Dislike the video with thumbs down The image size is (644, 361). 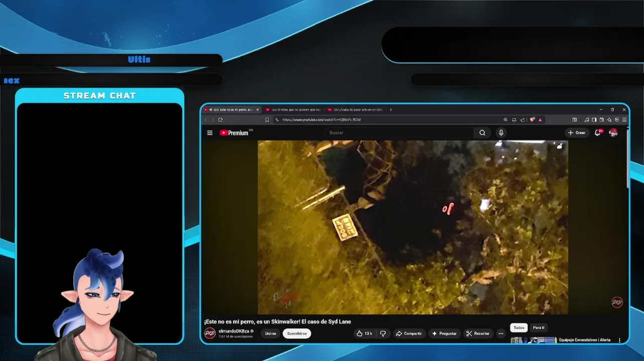[383, 333]
